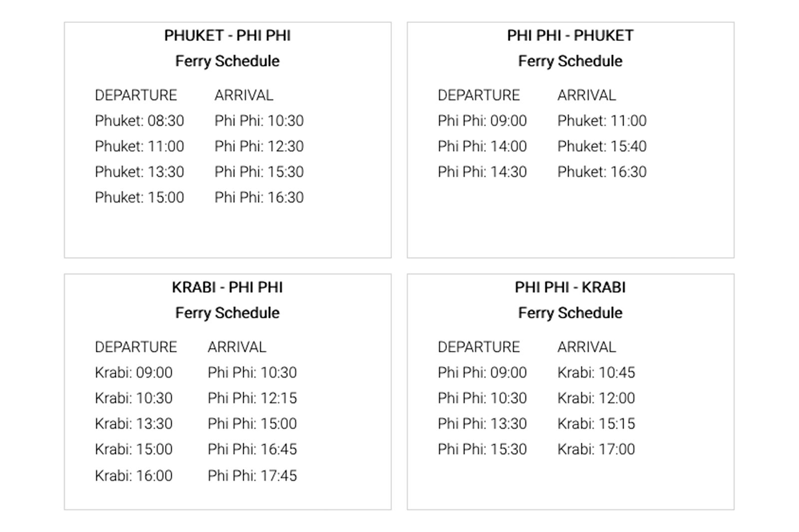Select the Phuket: 11:00 departure entry
Screen dimensions: 799x532
click(139, 146)
